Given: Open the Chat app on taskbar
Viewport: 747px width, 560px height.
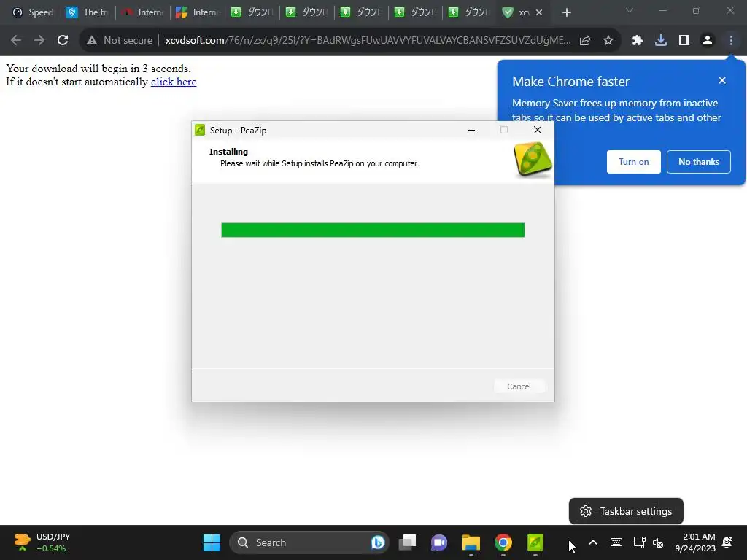Looking at the screenshot, I should click(x=438, y=542).
